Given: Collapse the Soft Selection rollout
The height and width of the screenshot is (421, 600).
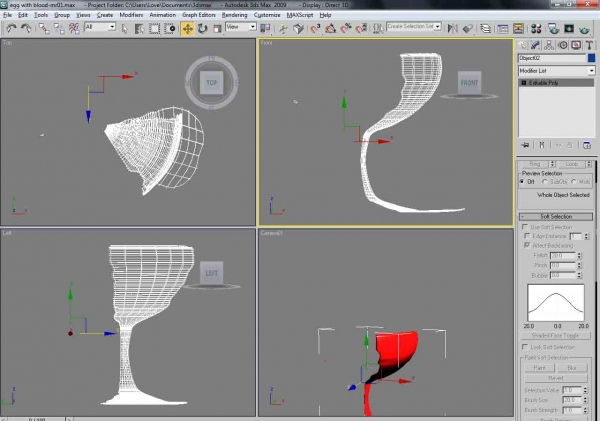Looking at the screenshot, I should pyautogui.click(x=556, y=217).
